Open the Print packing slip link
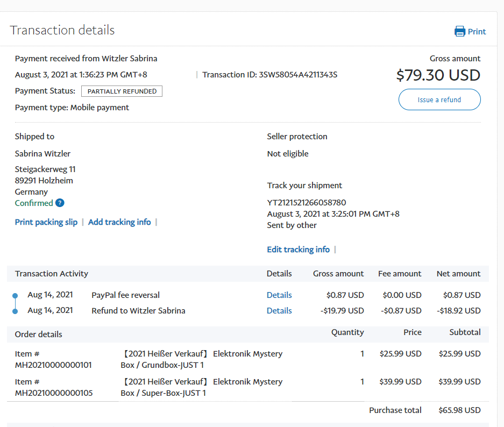 click(46, 222)
